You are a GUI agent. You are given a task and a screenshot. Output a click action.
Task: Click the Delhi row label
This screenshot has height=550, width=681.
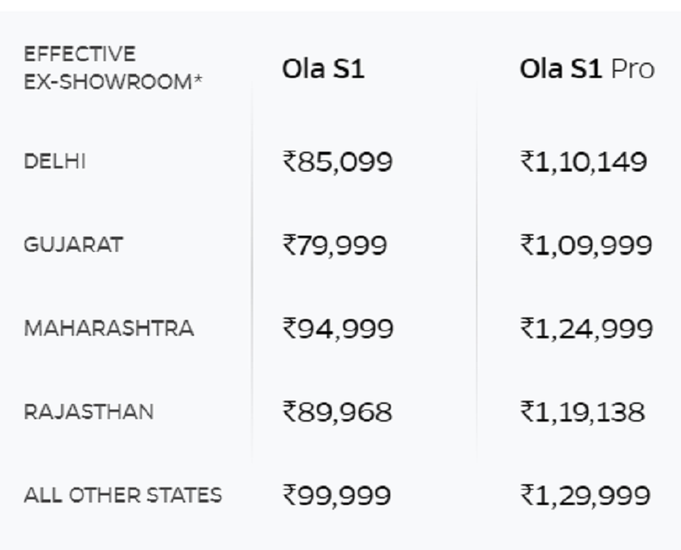(55, 161)
